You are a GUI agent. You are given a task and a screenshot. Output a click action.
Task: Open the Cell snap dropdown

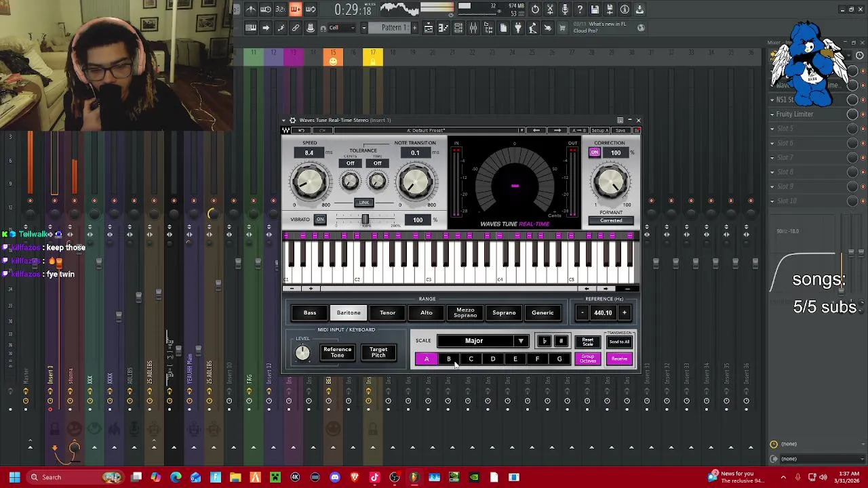click(340, 28)
